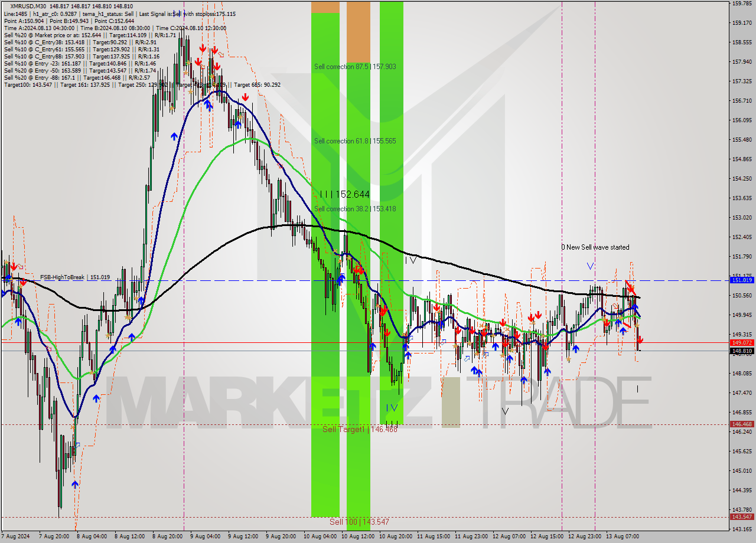Image resolution: width=756 pixels, height=543 pixels.
Task: Click the 152.405 level on price scale
Action: point(742,237)
